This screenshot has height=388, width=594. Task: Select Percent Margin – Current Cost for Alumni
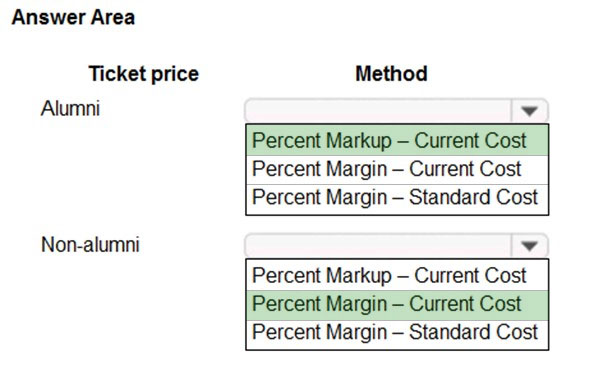click(397, 169)
